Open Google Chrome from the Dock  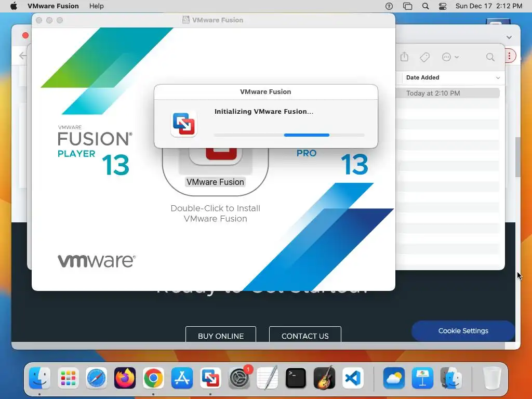coord(153,378)
